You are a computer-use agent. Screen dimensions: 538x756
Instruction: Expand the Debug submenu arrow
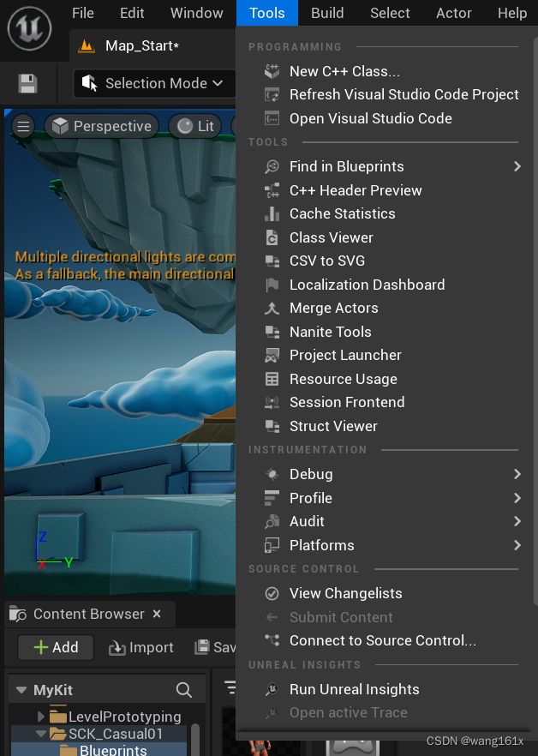pyautogui.click(x=517, y=474)
